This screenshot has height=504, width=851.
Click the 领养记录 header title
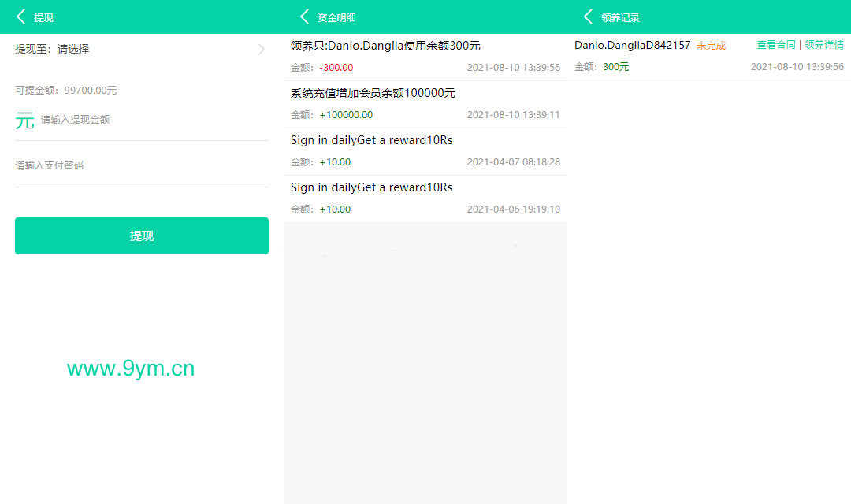pyautogui.click(x=620, y=17)
